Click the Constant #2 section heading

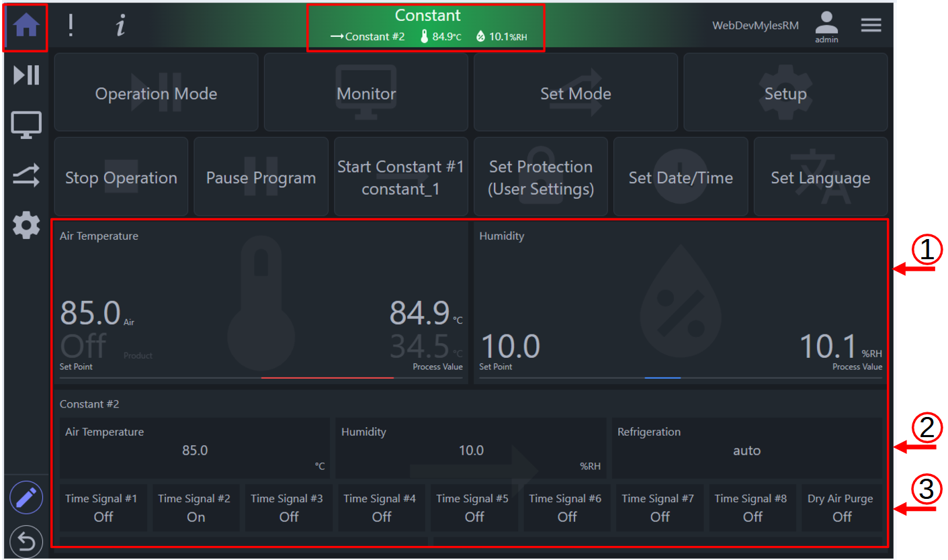tap(89, 404)
